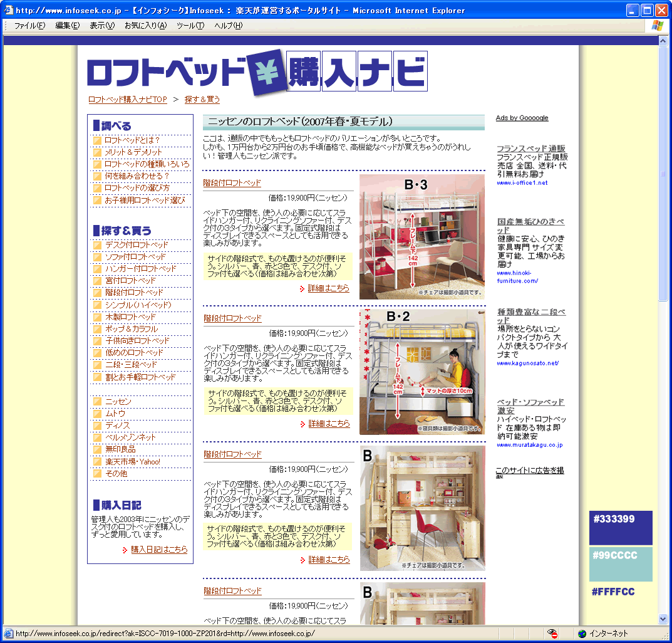Click the Windows flag logo in the menu bar

click(x=657, y=25)
